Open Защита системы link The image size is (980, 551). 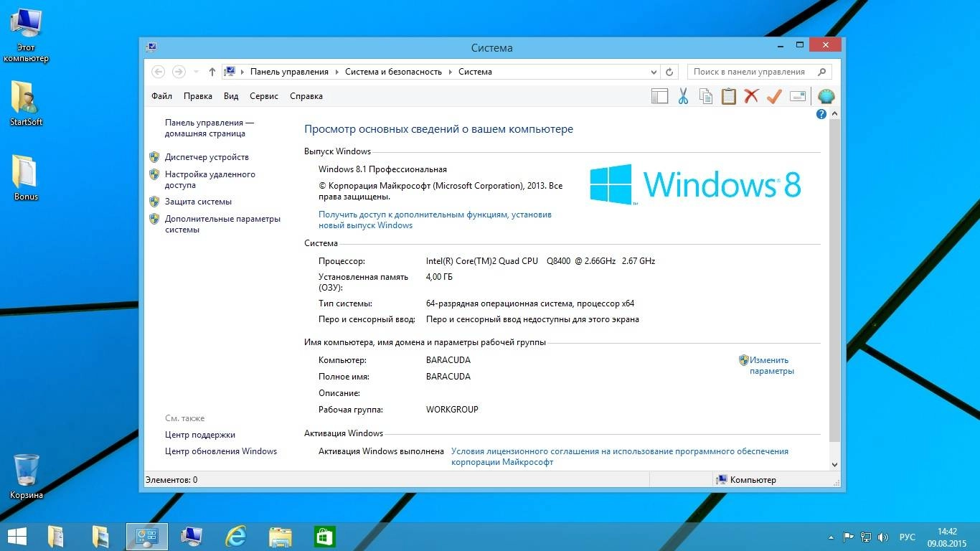point(198,202)
